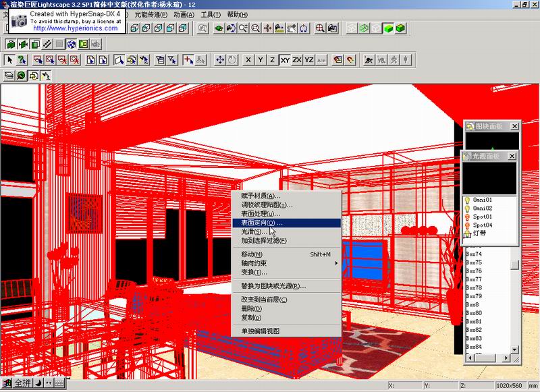Open the Materials table green sphere icon
This screenshot has width=540, height=392.
coord(22,76)
